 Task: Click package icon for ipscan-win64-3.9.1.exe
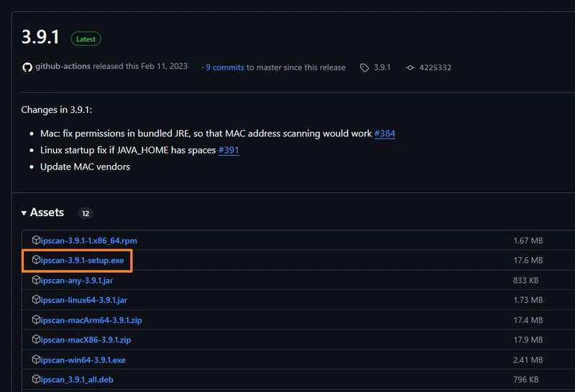(x=36, y=360)
